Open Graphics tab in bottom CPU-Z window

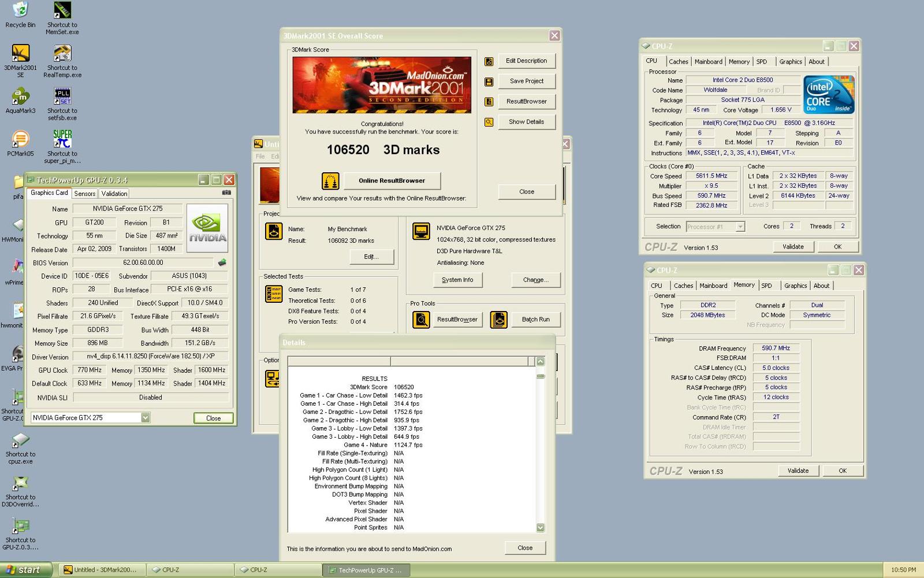tap(795, 286)
